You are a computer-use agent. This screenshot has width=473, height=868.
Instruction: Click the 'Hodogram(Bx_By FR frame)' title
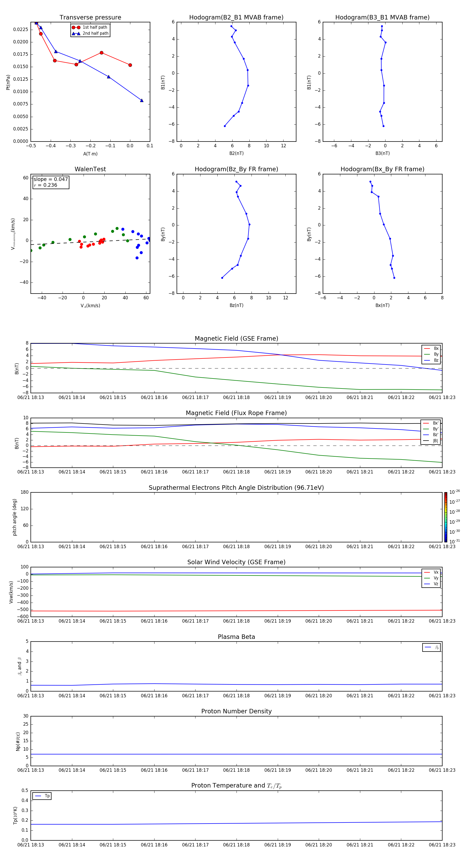point(382,169)
